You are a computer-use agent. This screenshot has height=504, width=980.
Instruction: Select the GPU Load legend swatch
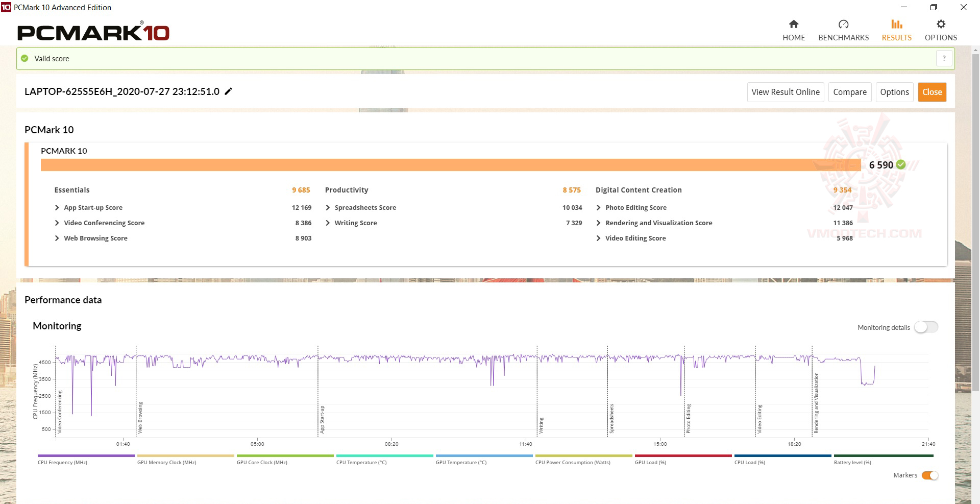coord(683,455)
